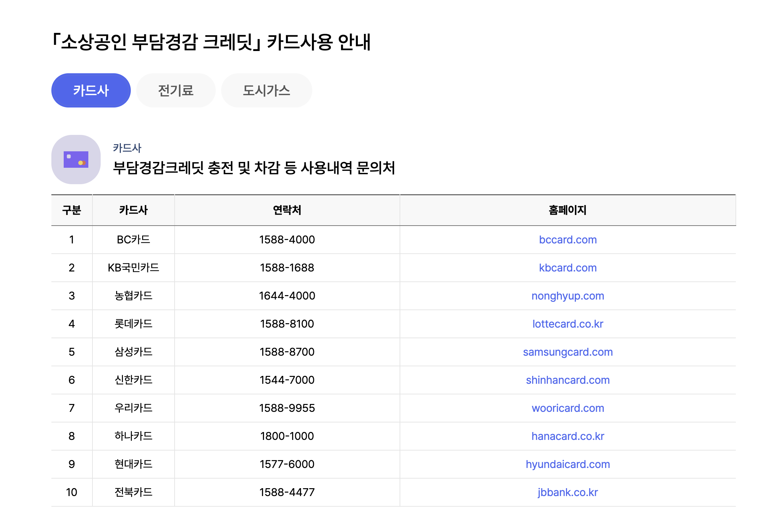780x532 pixels.
Task: Open the hanacard.co.kr link
Action: coord(567,436)
